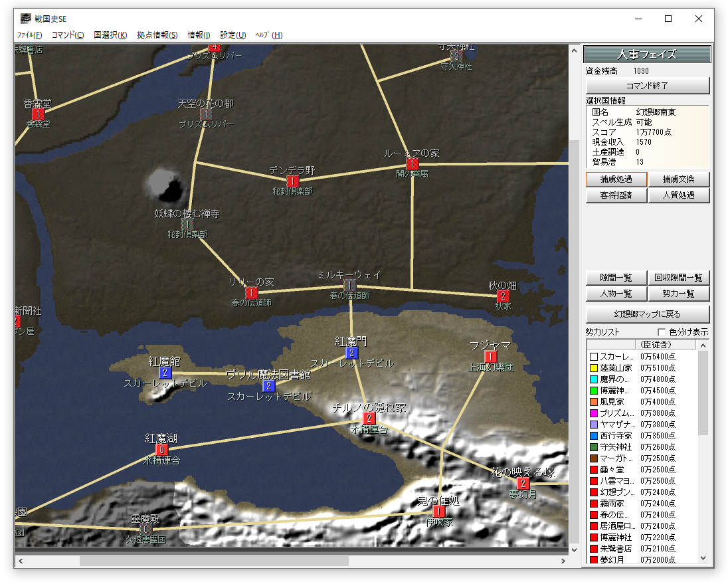Click the red フジヤマ base marker
The image size is (728, 582).
[491, 357]
